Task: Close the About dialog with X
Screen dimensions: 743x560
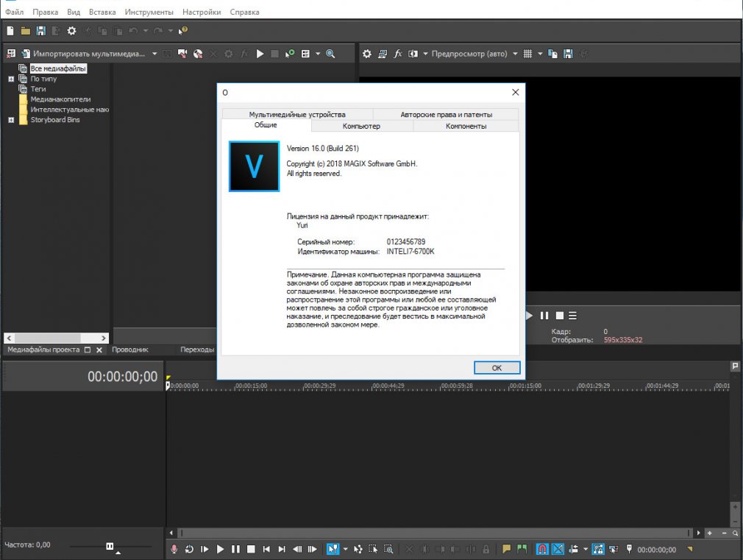Action: (x=516, y=92)
